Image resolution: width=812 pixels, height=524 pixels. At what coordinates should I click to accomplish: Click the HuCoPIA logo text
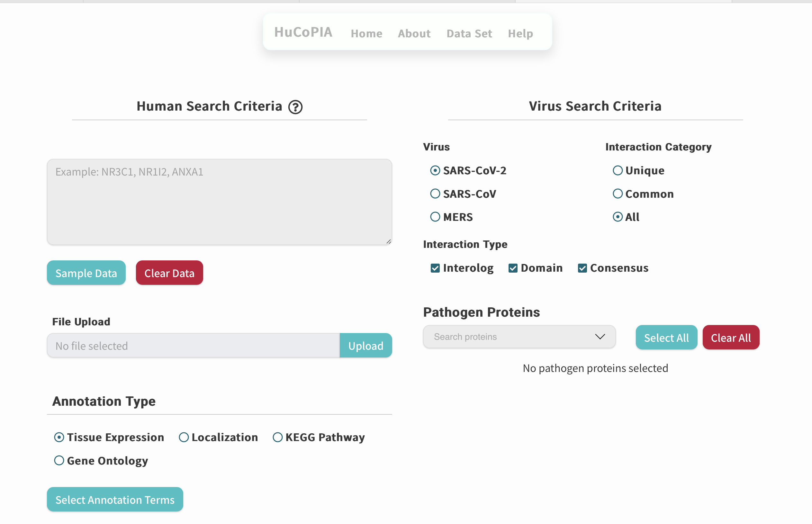pyautogui.click(x=303, y=32)
